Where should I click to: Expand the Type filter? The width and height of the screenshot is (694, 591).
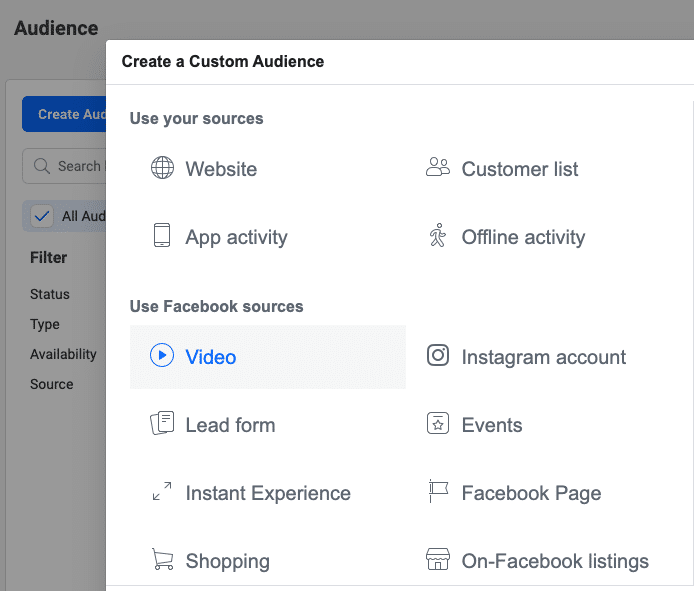tap(45, 324)
